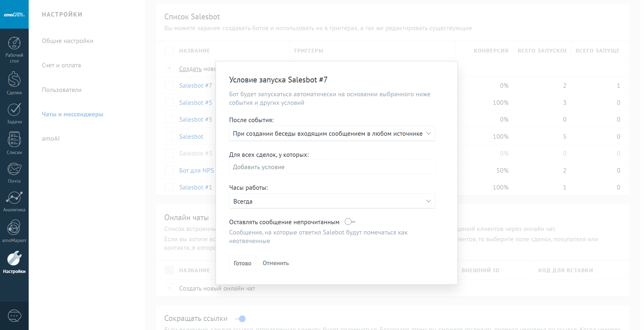Expand the После события dropdown
The image size is (644, 330).
click(x=332, y=133)
